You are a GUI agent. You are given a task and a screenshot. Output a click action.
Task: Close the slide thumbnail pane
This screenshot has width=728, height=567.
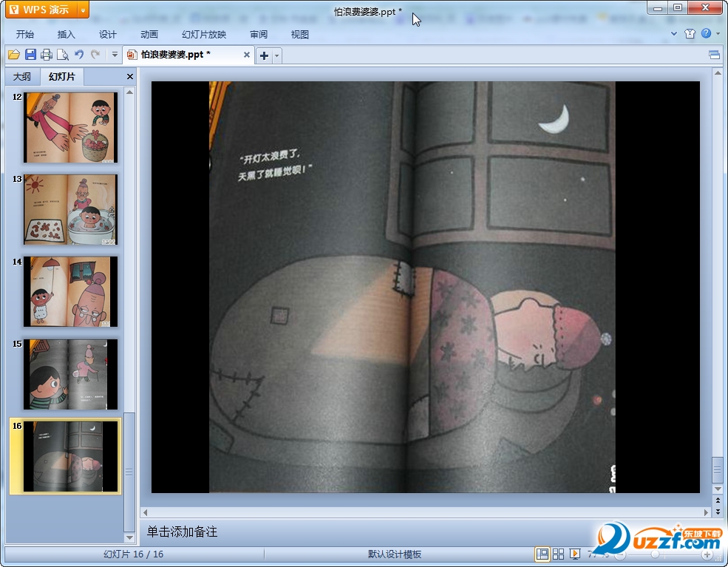click(130, 77)
